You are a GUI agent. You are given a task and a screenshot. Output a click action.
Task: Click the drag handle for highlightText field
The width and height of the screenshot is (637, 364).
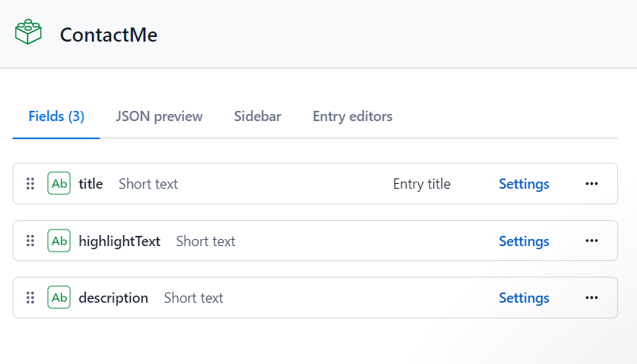(x=30, y=241)
